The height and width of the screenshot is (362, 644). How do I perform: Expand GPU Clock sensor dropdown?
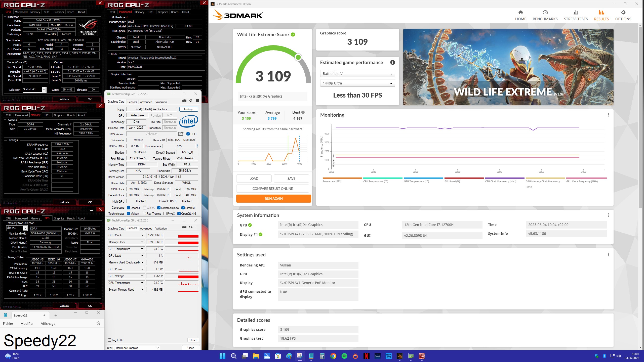pyautogui.click(x=142, y=235)
